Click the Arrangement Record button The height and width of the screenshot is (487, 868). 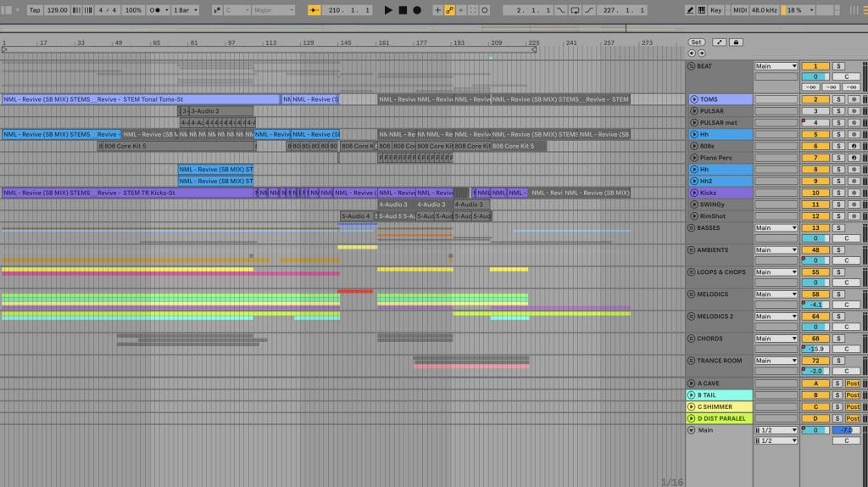pos(417,10)
